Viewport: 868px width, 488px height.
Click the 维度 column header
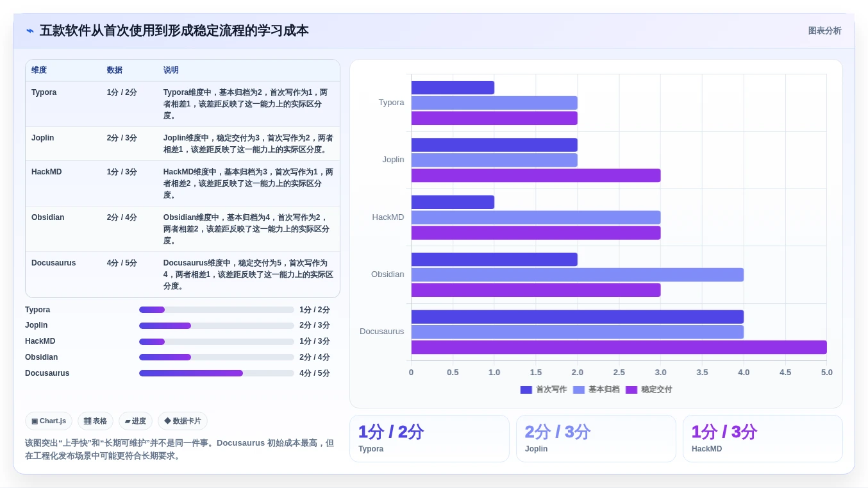pyautogui.click(x=39, y=70)
